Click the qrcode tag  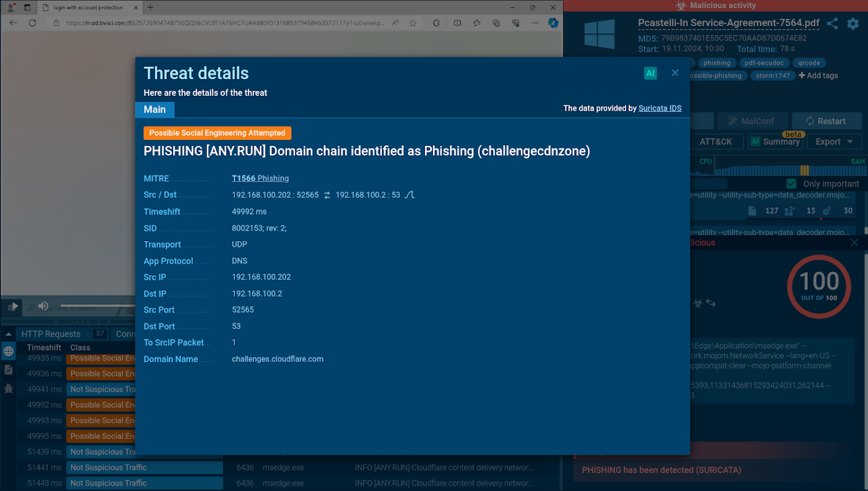point(809,63)
